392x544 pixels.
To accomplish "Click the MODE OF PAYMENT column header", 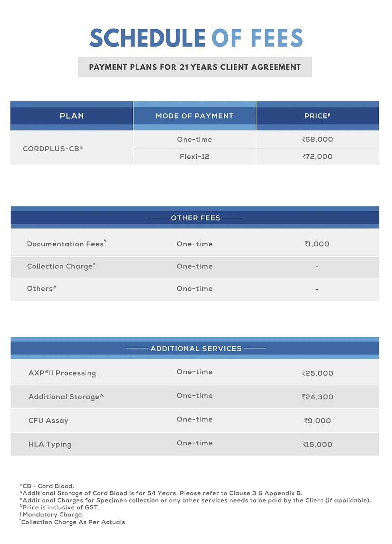I will tap(195, 116).
